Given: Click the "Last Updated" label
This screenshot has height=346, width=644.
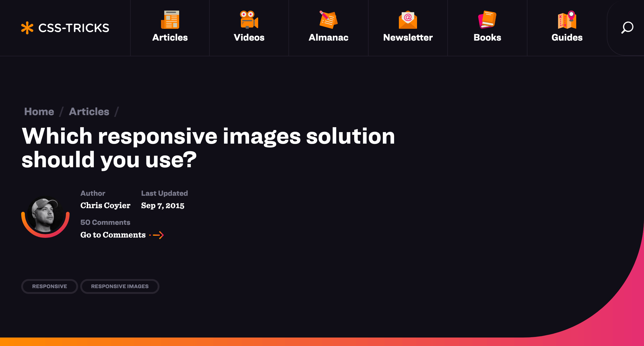Looking at the screenshot, I should (x=164, y=193).
